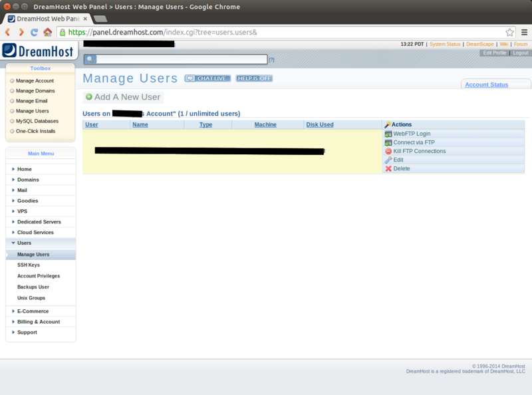Viewport: 532px width, 395px height.
Task: Open Manage Email in Toolbox
Action: [31, 101]
